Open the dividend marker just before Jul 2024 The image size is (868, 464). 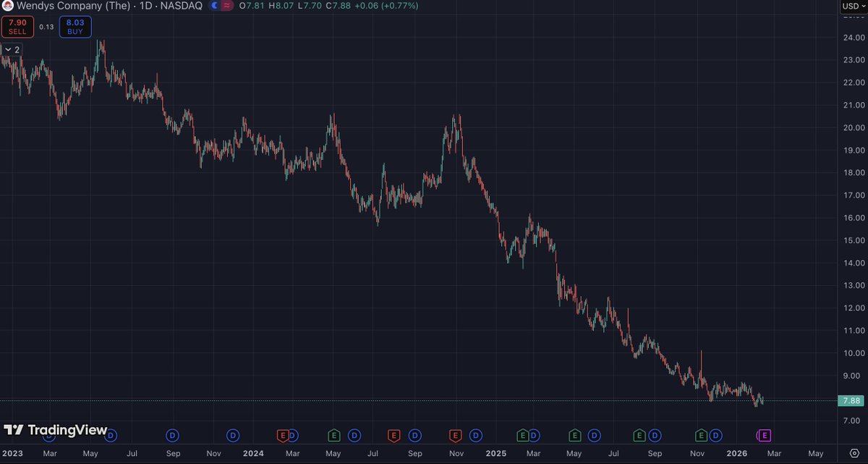354,435
